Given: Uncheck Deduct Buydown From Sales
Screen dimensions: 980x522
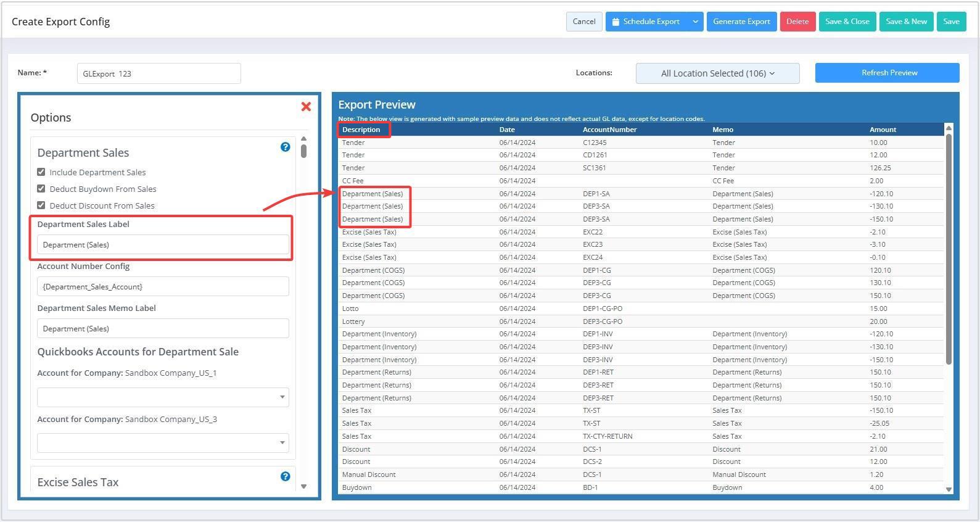Looking at the screenshot, I should coord(41,189).
